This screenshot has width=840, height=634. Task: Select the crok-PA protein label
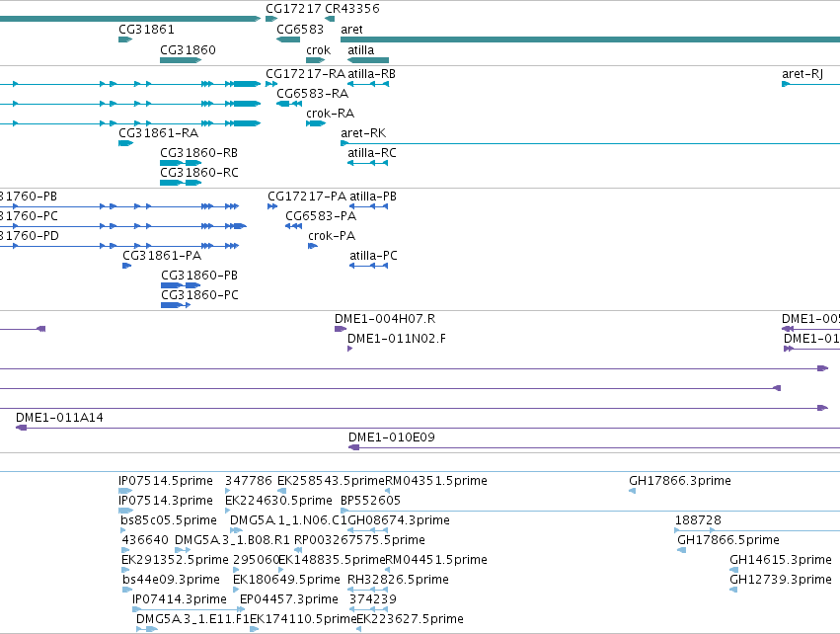pos(332,236)
